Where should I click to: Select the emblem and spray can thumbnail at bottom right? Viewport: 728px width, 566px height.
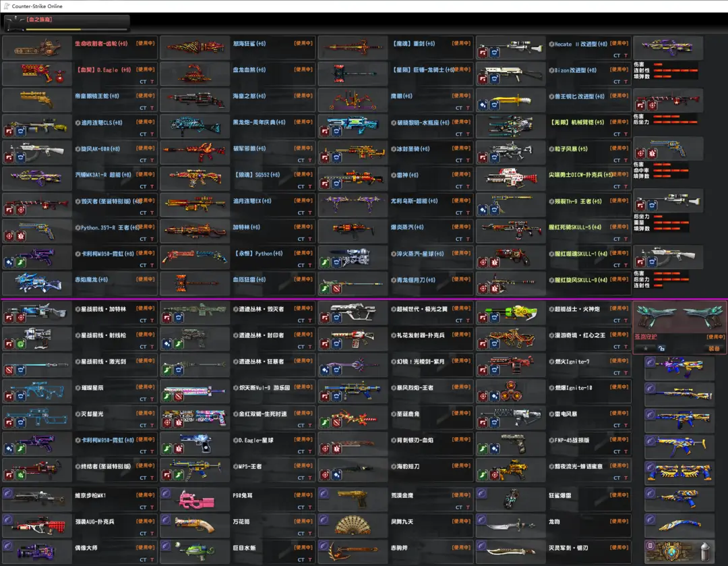pos(679,552)
